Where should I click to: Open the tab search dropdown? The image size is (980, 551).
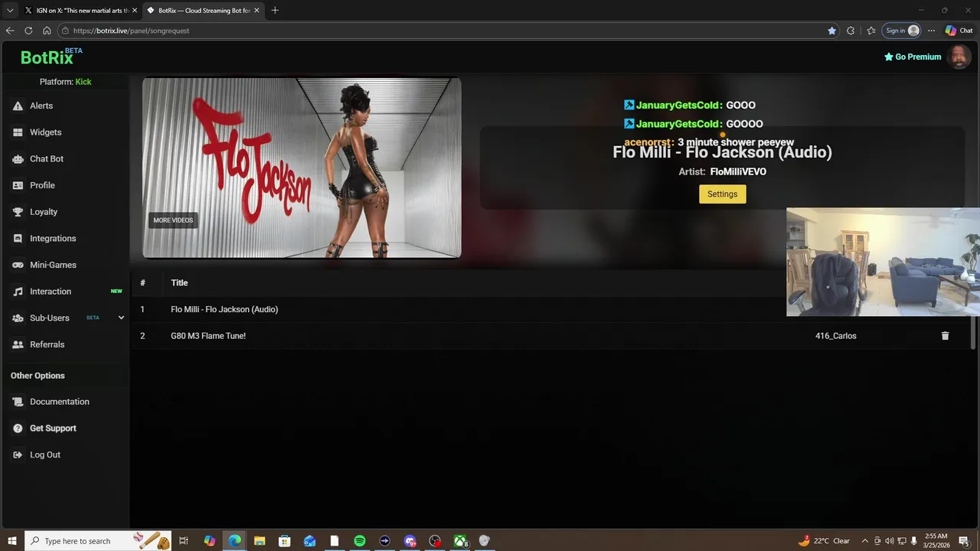pyautogui.click(x=10, y=11)
